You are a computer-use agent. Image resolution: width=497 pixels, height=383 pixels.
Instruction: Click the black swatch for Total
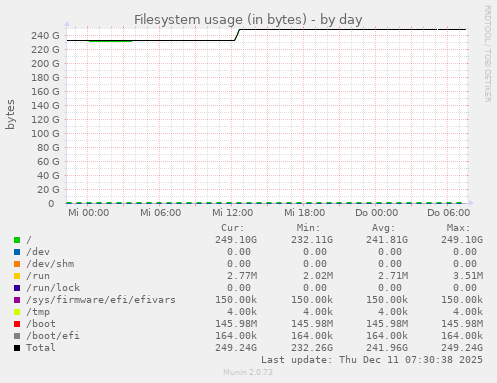click(x=17, y=348)
